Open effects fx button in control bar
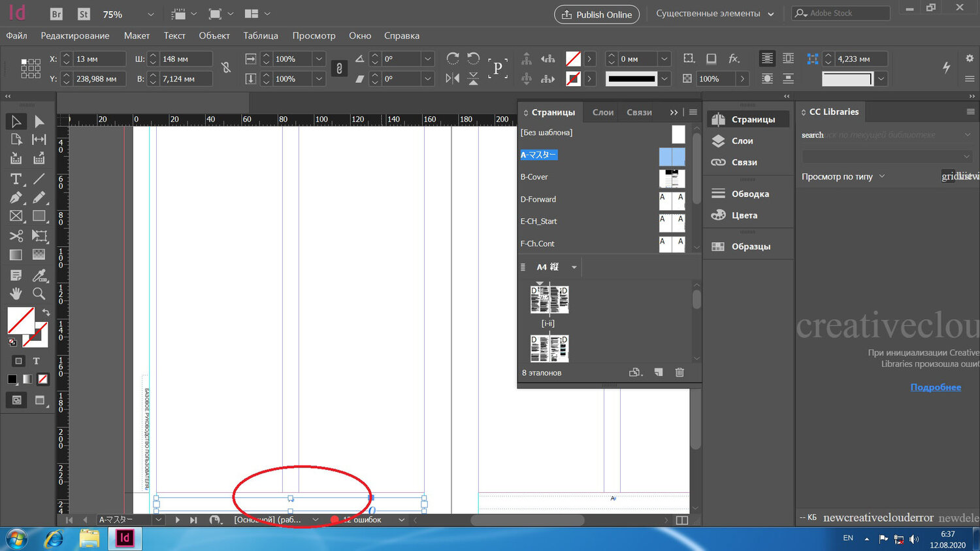The width and height of the screenshot is (980, 551). click(x=734, y=59)
